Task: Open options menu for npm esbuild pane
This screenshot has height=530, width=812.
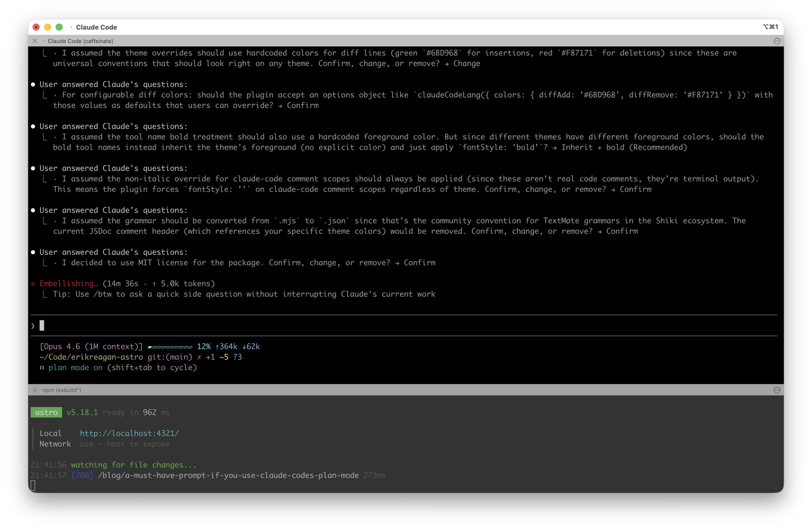Action: tap(776, 390)
